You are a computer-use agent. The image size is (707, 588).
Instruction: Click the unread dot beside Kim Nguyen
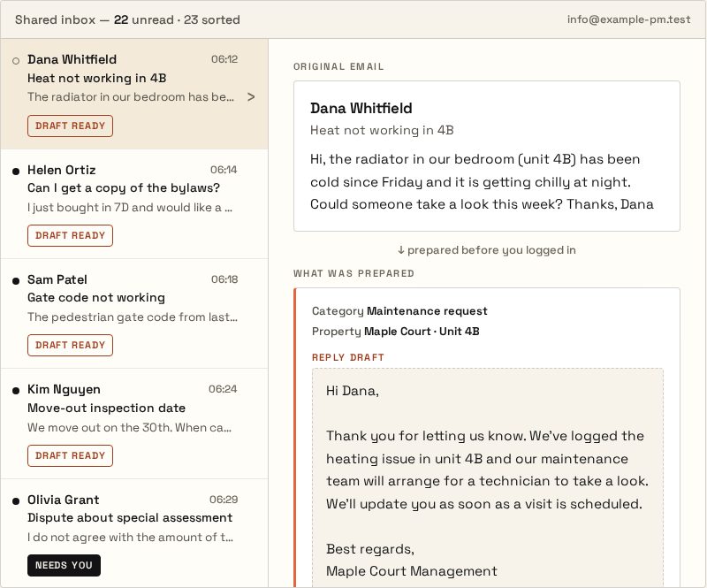[x=16, y=390]
